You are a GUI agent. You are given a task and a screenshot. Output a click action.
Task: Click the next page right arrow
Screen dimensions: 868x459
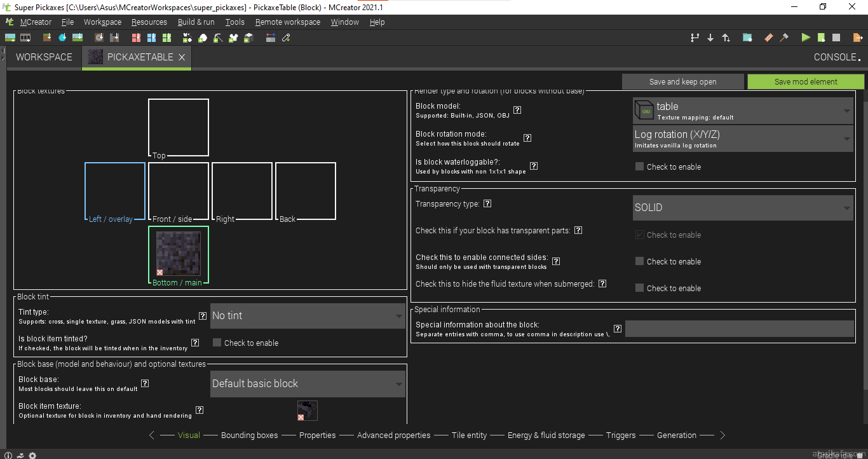(722, 435)
